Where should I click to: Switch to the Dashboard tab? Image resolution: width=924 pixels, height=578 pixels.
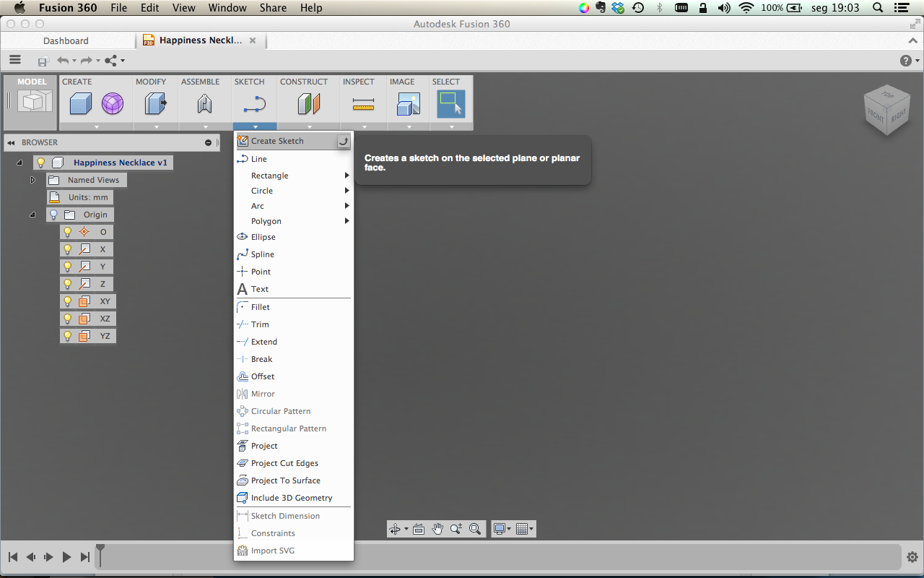[66, 40]
